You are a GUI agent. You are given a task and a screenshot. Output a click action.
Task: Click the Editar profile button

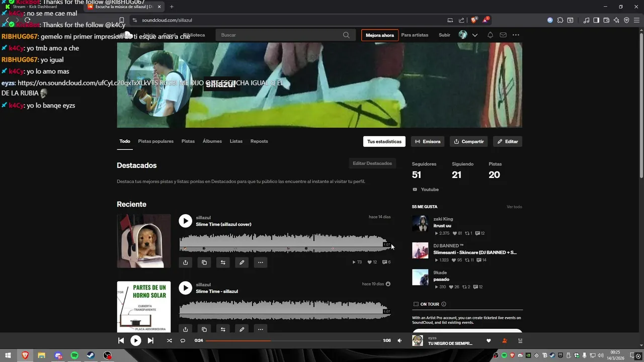pyautogui.click(x=508, y=141)
